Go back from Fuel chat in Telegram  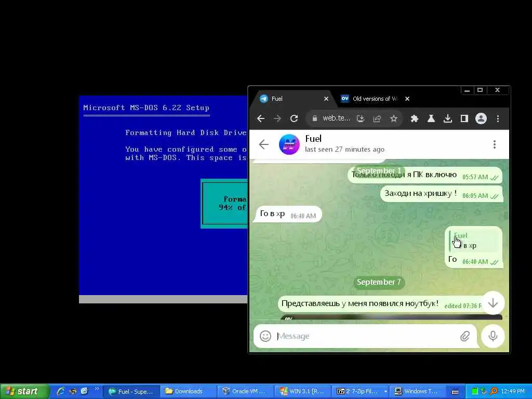tap(263, 144)
